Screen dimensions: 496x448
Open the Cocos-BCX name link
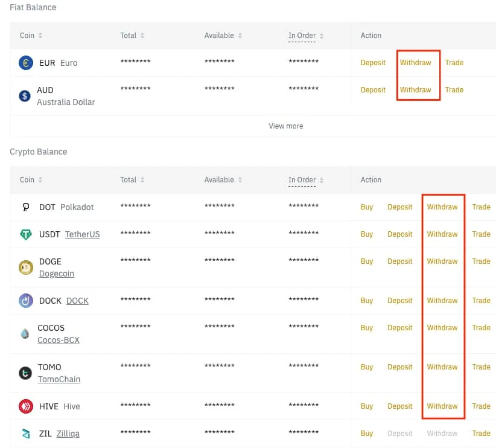59,340
